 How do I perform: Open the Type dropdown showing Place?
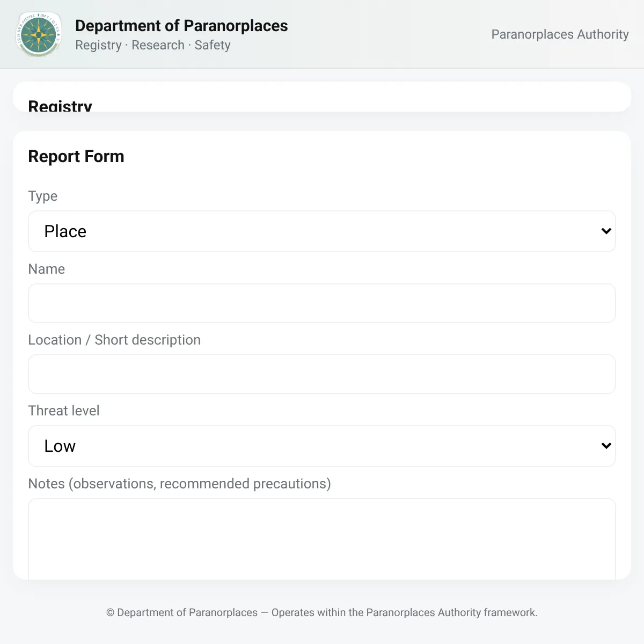point(322,231)
